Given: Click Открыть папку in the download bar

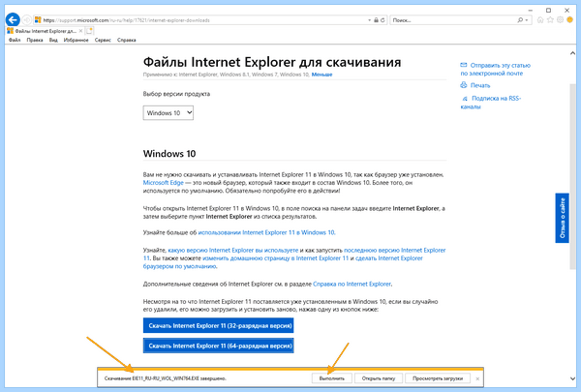Looking at the screenshot, I should point(379,378).
